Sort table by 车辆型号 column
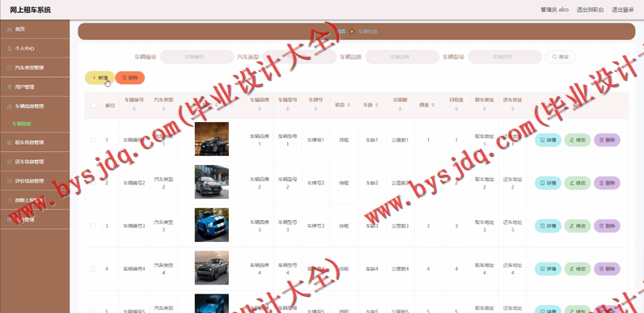 tap(287, 109)
